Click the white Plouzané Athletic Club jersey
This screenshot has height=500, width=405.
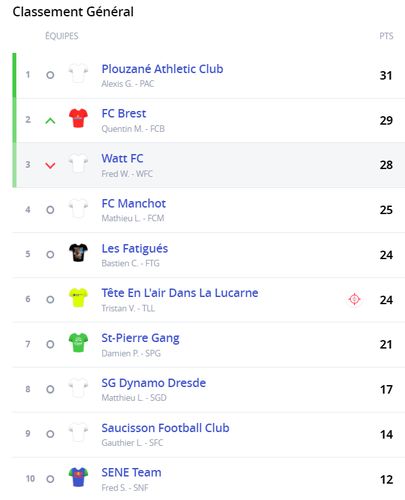tap(78, 73)
